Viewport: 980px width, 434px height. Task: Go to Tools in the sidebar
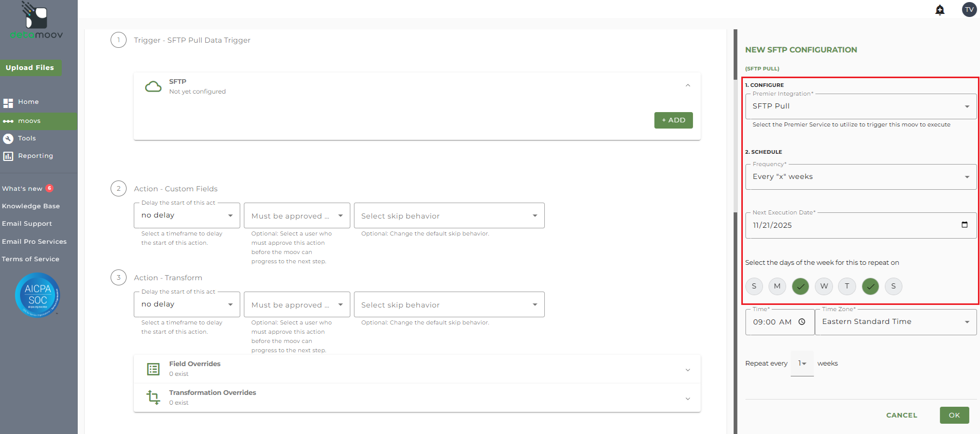tap(27, 138)
